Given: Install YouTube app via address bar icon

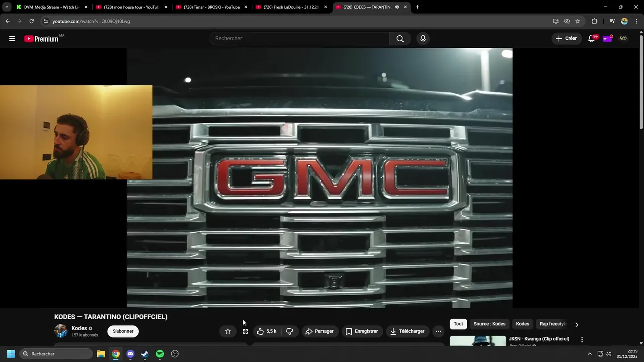Looking at the screenshot, I should [556, 21].
